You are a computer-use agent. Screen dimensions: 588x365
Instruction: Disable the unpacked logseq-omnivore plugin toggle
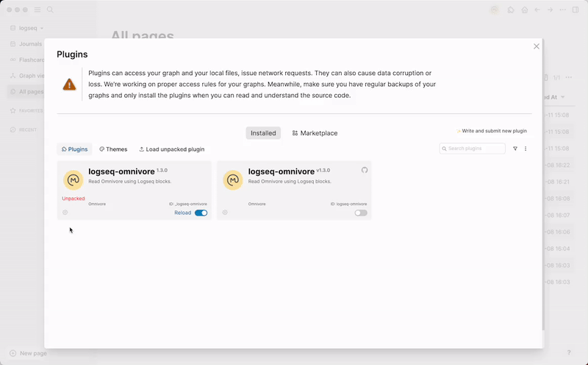coord(201,213)
